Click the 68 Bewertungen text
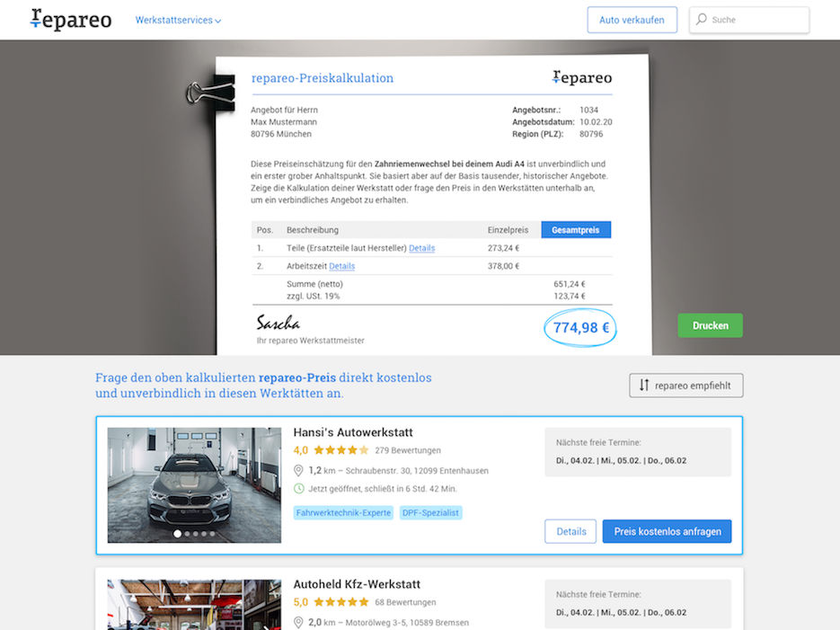Viewport: 840px width, 630px height. (405, 602)
